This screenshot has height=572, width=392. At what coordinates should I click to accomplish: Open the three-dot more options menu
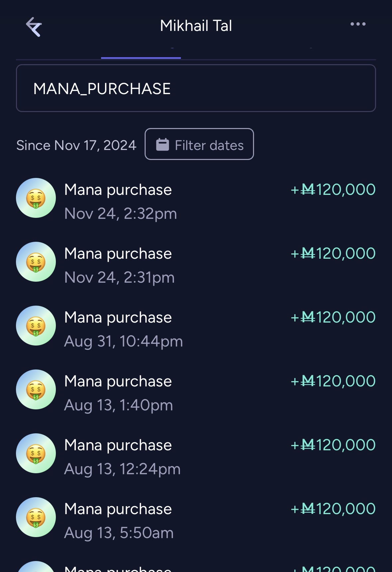(358, 24)
